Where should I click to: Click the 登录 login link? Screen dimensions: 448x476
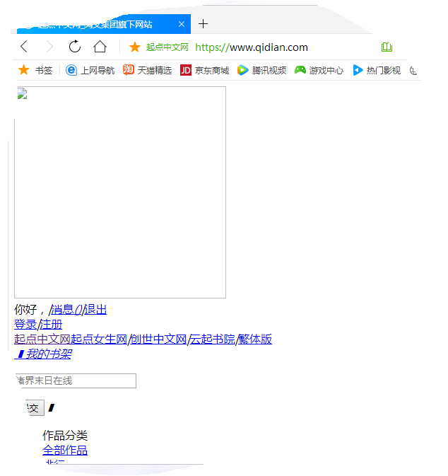(25, 325)
